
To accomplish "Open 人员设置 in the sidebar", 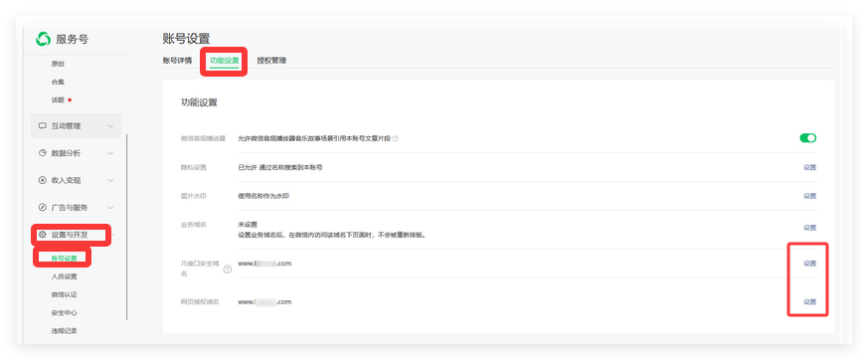I will (x=65, y=276).
